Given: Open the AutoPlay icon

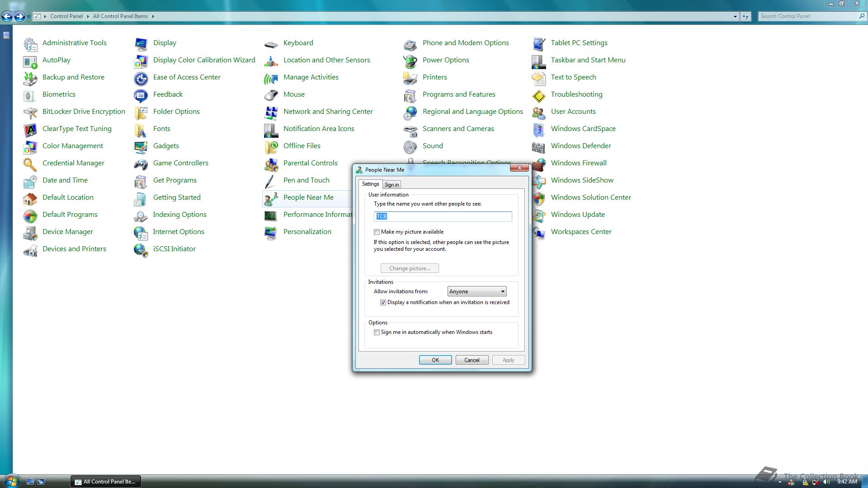Looking at the screenshot, I should pos(30,61).
